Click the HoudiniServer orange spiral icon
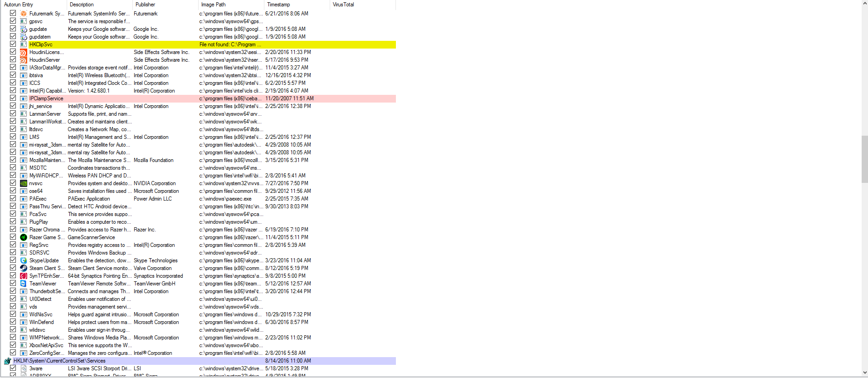This screenshot has width=868, height=378. pos(24,60)
